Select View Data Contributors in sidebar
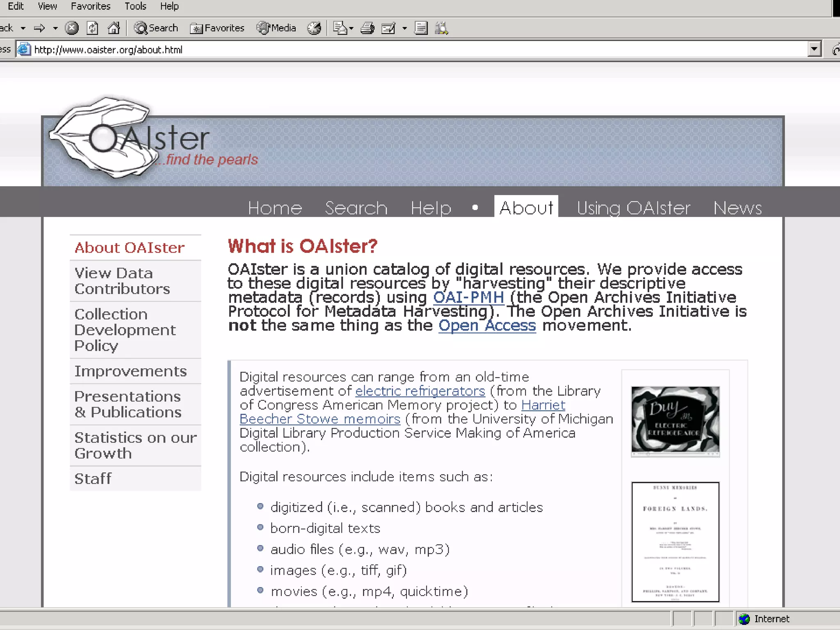Screen dimensions: 840x630 [122, 281]
